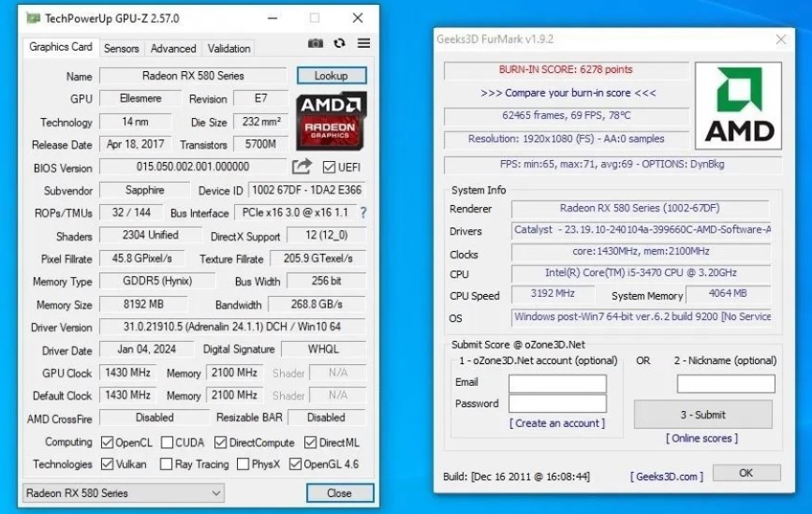Viewport: 812px width, 514px height.
Task: Click the Release Date Apr 18, 2017 value
Action: pyautogui.click(x=135, y=144)
